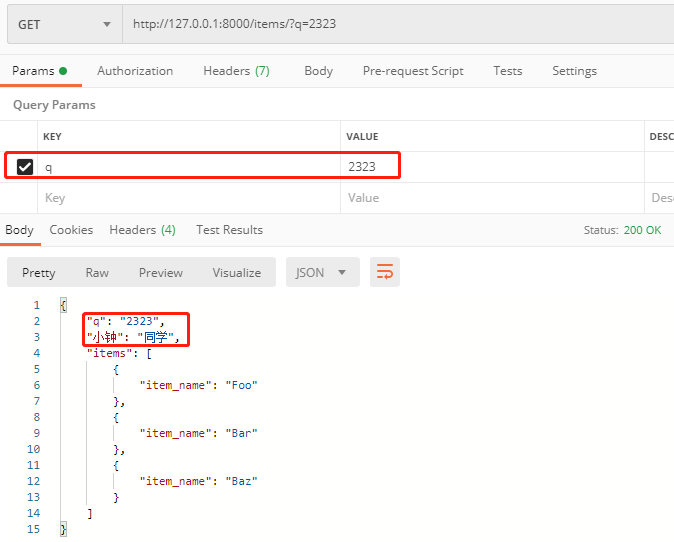This screenshot has height=542, width=674.
Task: Switch to Raw response view
Action: pos(97,273)
